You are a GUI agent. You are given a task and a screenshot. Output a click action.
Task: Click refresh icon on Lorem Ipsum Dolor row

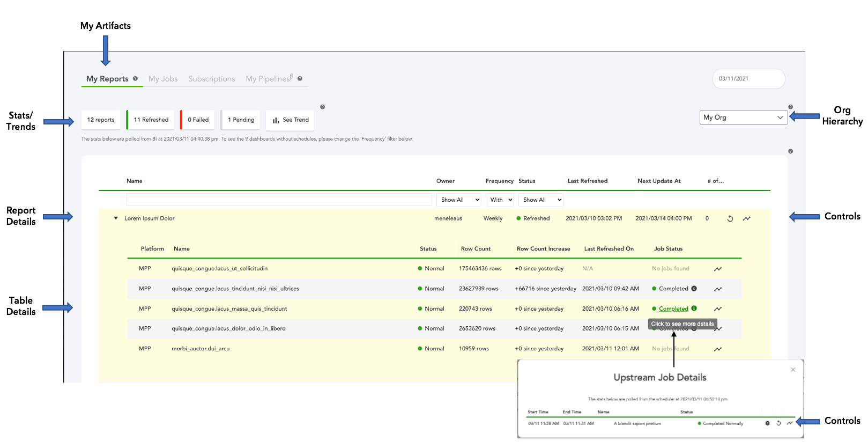pos(730,218)
